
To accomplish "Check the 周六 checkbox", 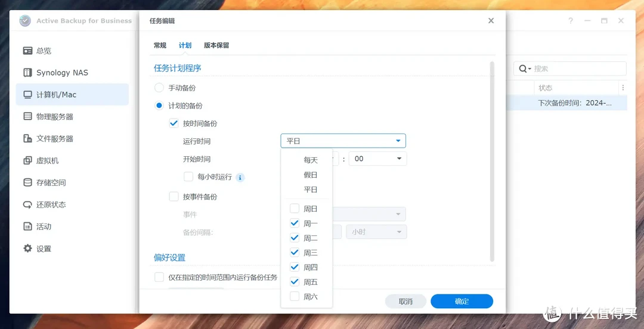I will click(x=295, y=297).
